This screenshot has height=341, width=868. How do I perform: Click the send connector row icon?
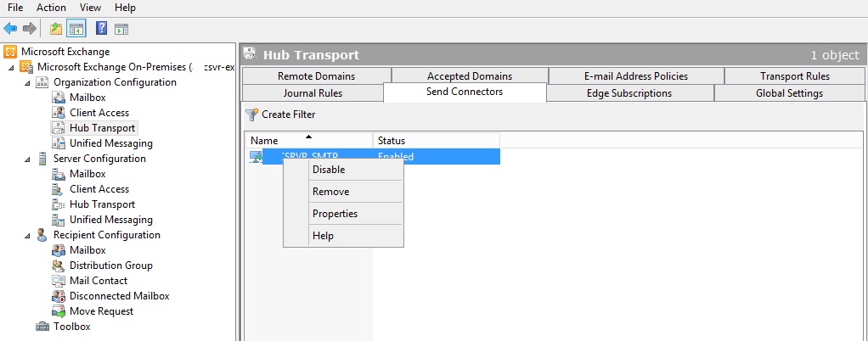256,157
